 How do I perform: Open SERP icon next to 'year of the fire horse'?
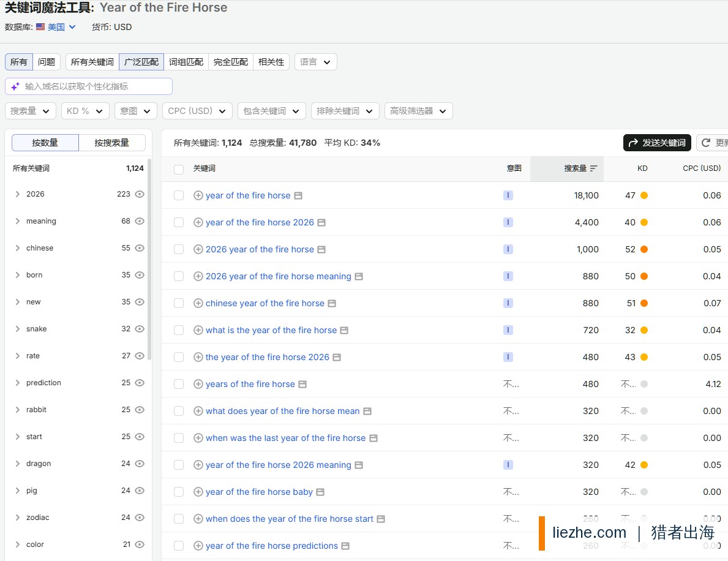(299, 196)
